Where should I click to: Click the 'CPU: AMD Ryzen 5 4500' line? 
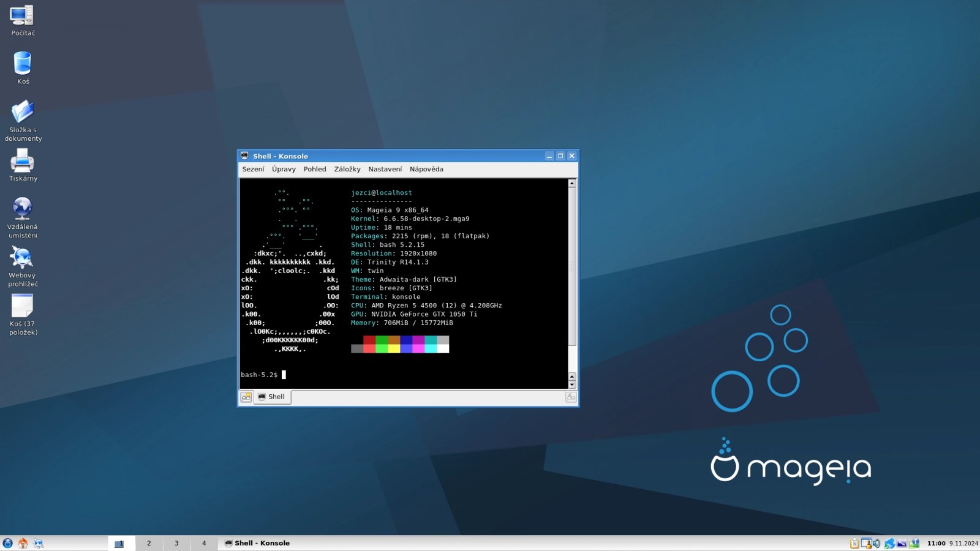pos(426,305)
